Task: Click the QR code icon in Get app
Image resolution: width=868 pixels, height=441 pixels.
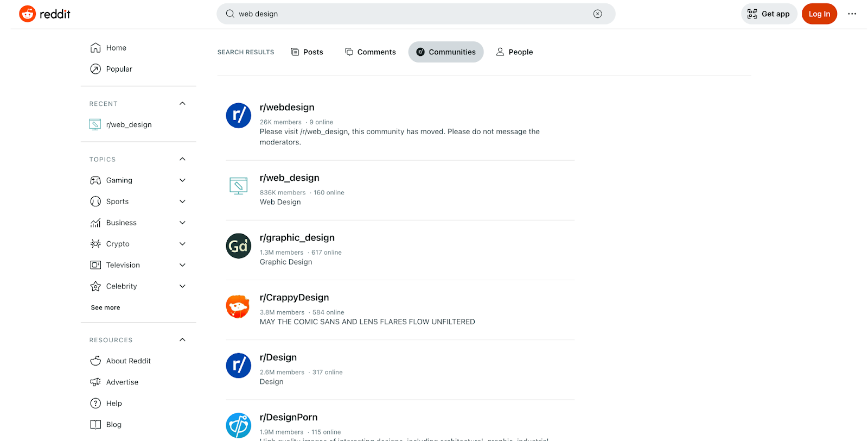Action: [752, 14]
